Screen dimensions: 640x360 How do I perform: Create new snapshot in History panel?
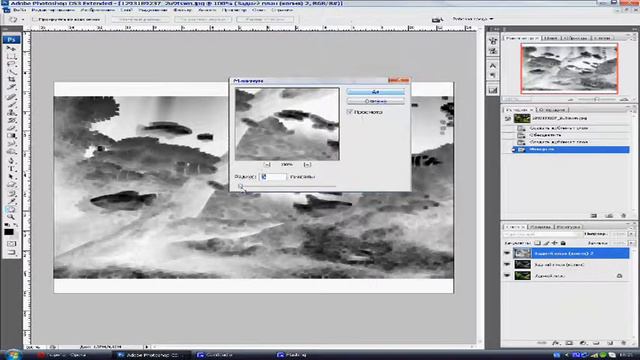pyautogui.click(x=609, y=216)
